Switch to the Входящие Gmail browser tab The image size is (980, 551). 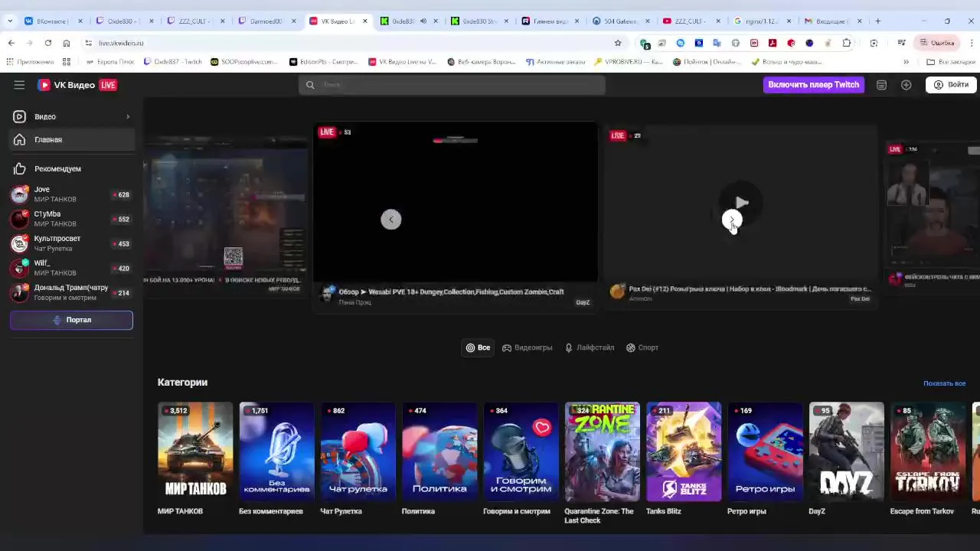click(x=835, y=21)
